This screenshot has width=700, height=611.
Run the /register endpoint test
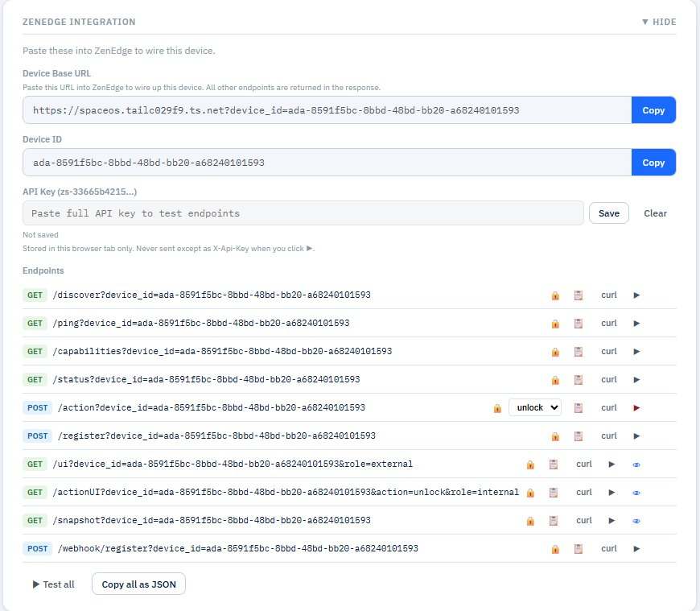[x=636, y=436]
